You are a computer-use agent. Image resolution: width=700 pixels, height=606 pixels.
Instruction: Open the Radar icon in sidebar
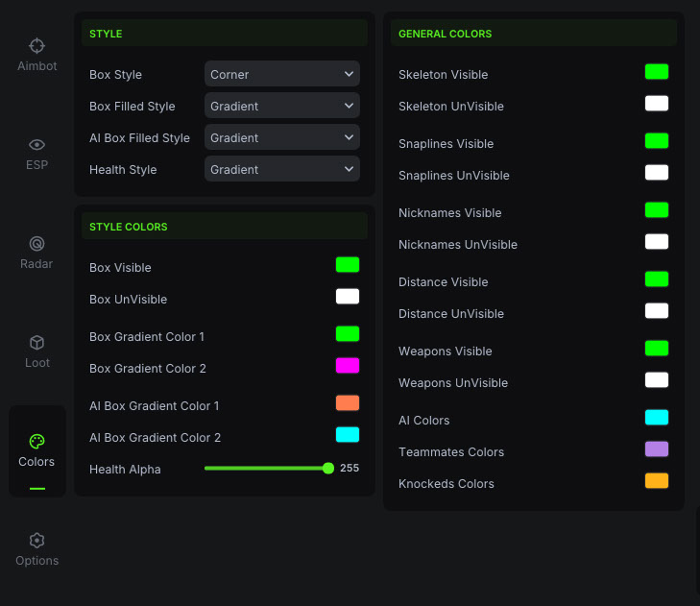pos(36,244)
